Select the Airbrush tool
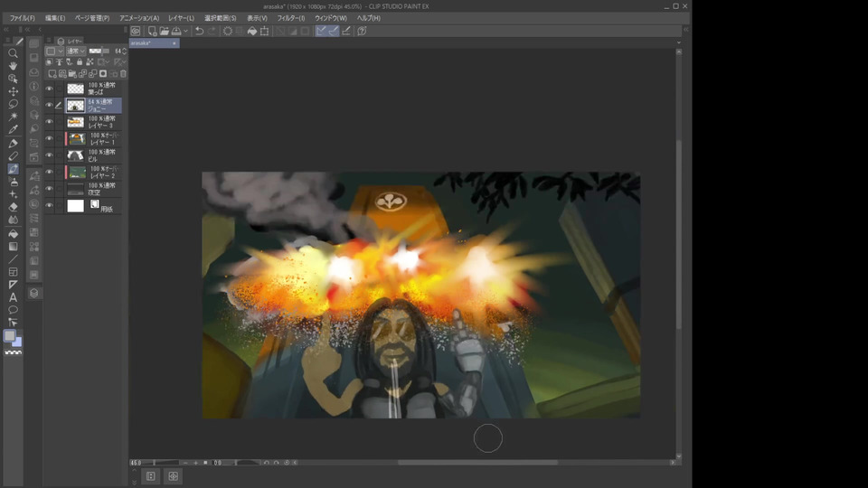The width and height of the screenshot is (868, 488). point(13,182)
